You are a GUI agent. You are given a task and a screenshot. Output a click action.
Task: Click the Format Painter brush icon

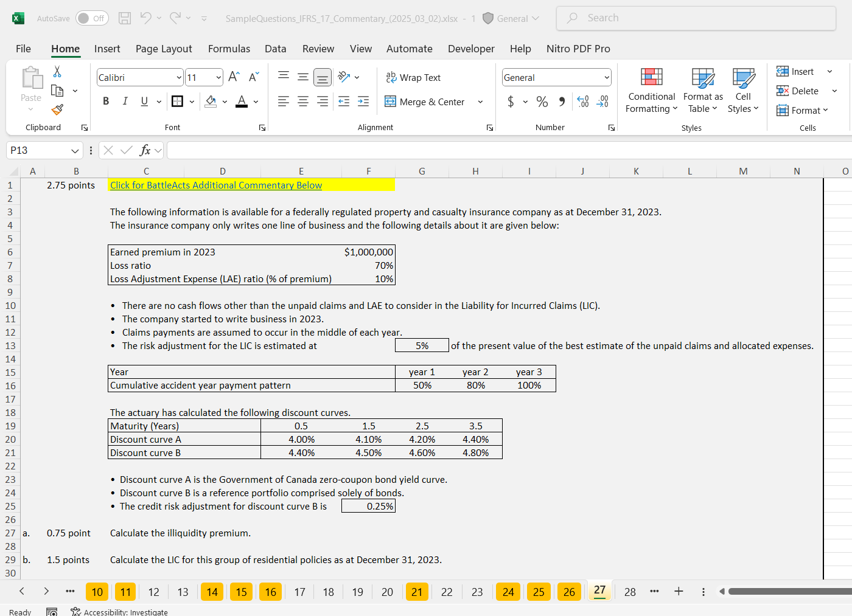[x=57, y=109]
